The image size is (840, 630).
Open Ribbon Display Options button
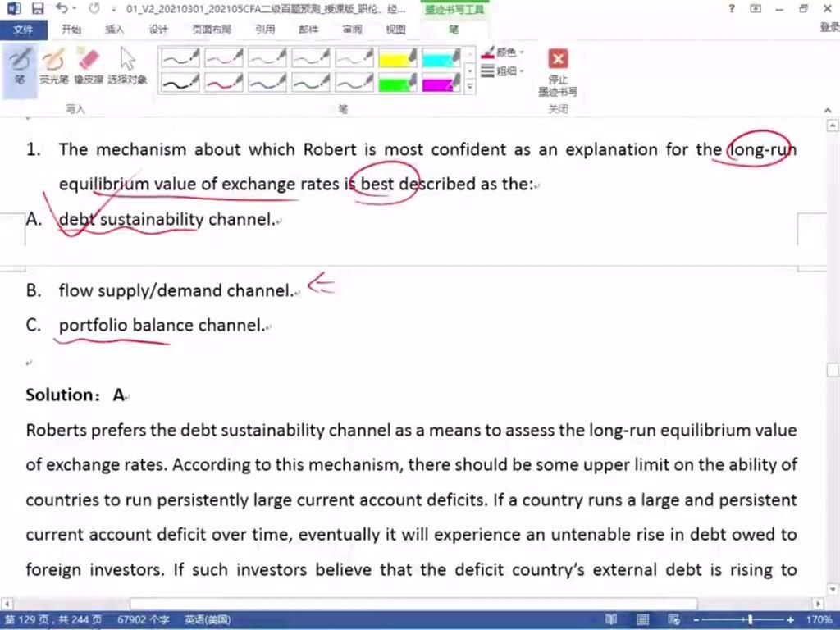pyautogui.click(x=756, y=8)
